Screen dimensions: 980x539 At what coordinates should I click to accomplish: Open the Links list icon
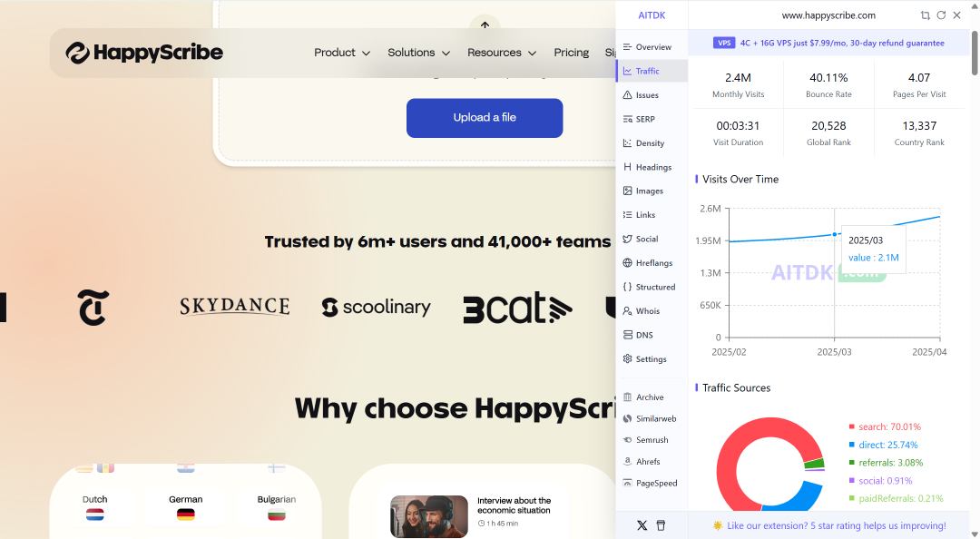click(x=628, y=214)
